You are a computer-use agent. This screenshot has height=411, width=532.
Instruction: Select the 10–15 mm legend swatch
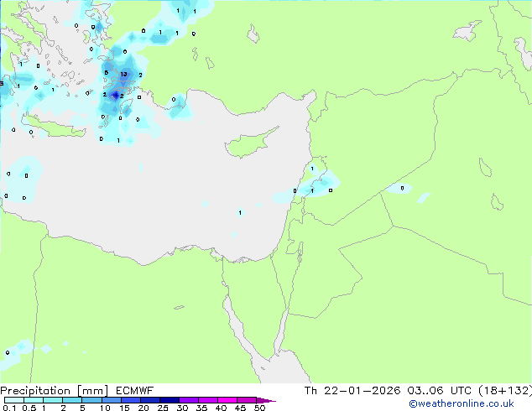coord(111,400)
